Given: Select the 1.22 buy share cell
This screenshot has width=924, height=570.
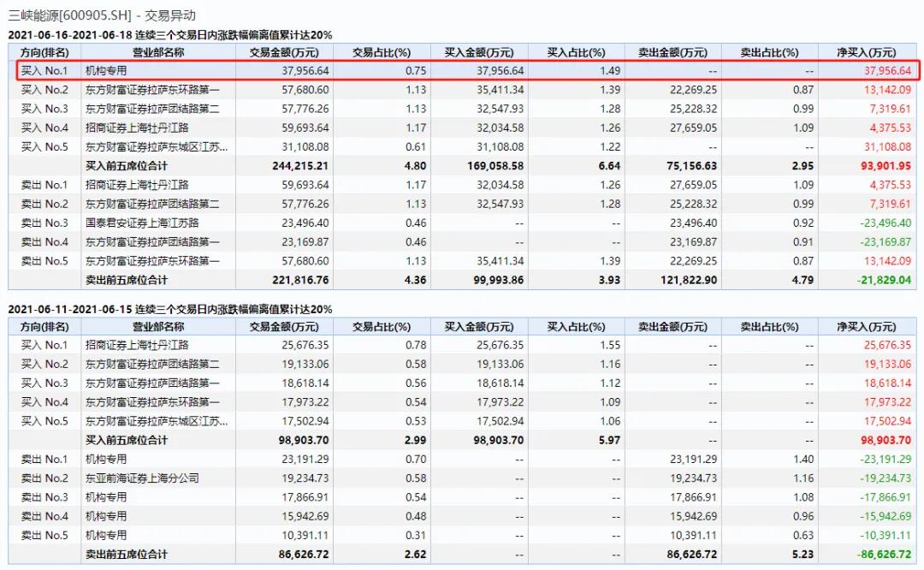Looking at the screenshot, I should coord(610,146).
